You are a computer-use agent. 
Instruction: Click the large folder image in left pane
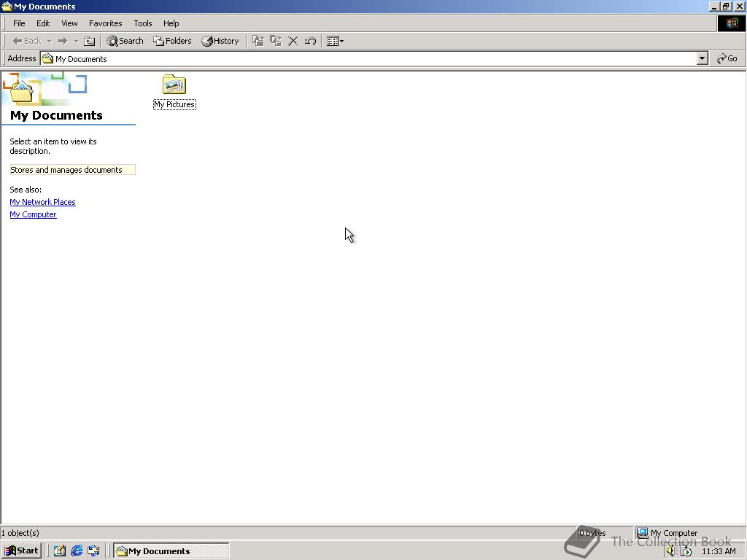22,92
